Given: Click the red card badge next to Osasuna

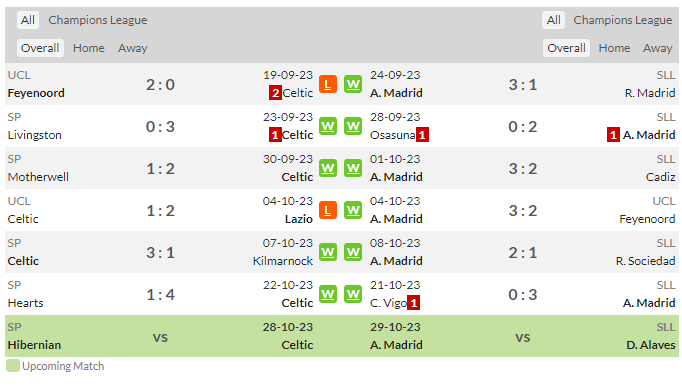Looking at the screenshot, I should (422, 135).
